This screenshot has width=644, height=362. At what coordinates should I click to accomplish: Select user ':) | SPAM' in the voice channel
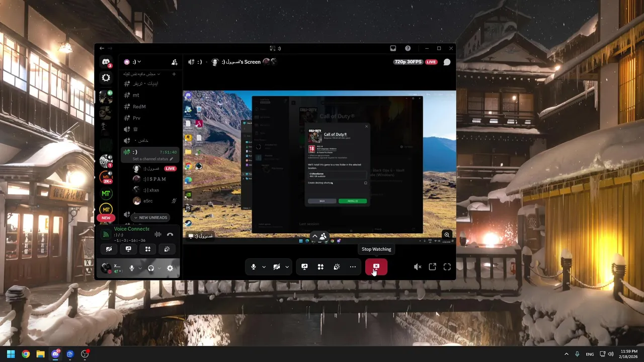point(153,179)
